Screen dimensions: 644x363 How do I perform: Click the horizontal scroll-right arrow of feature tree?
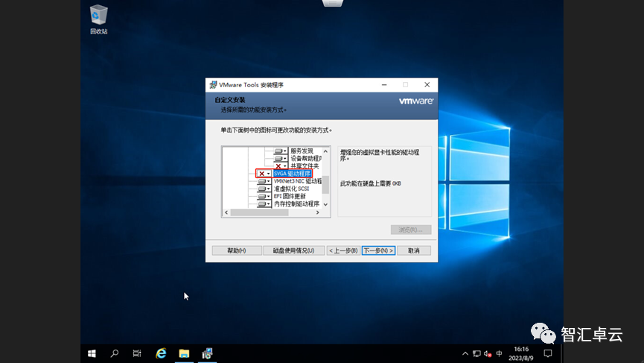tap(317, 212)
